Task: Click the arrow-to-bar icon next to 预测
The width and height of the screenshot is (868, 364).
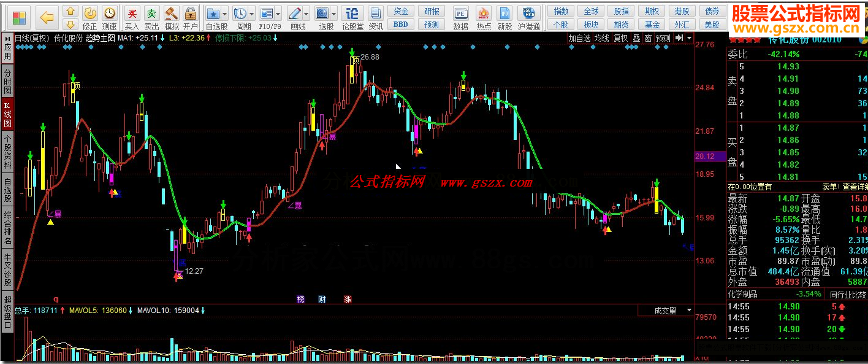Action: (x=679, y=38)
